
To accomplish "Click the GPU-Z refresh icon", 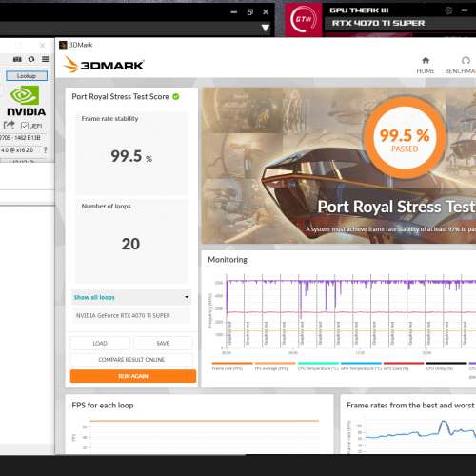I will pos(31,59).
